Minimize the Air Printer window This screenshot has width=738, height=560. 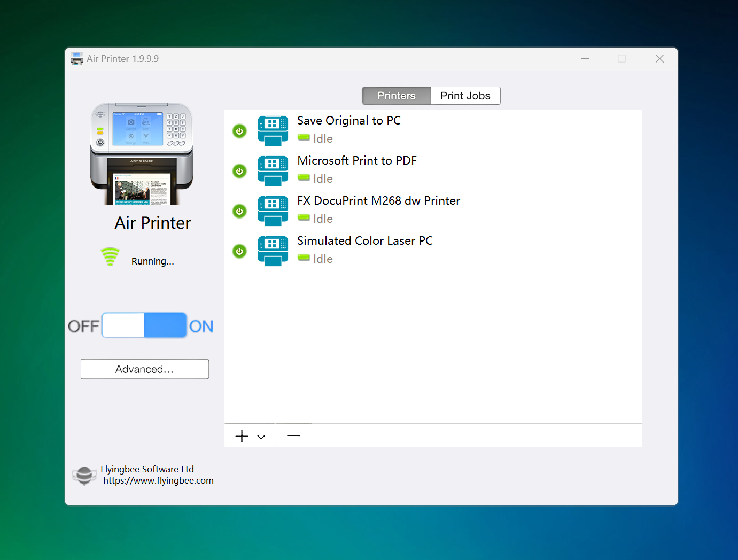pyautogui.click(x=585, y=58)
